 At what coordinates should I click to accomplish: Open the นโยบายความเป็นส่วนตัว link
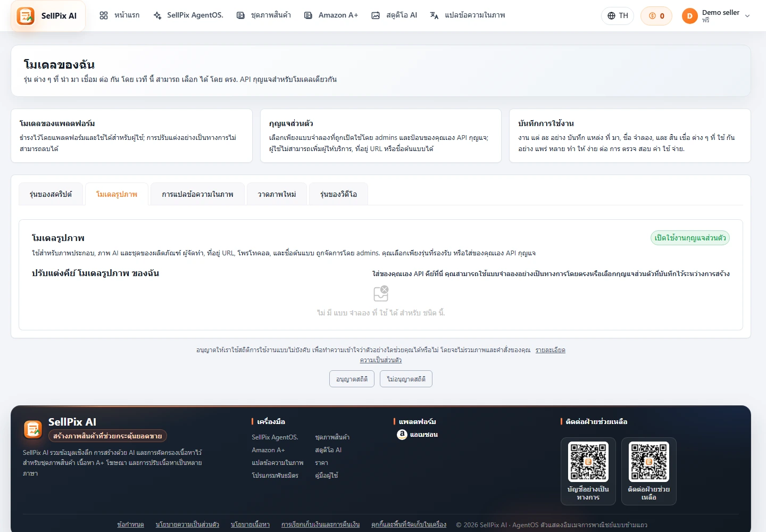click(187, 525)
